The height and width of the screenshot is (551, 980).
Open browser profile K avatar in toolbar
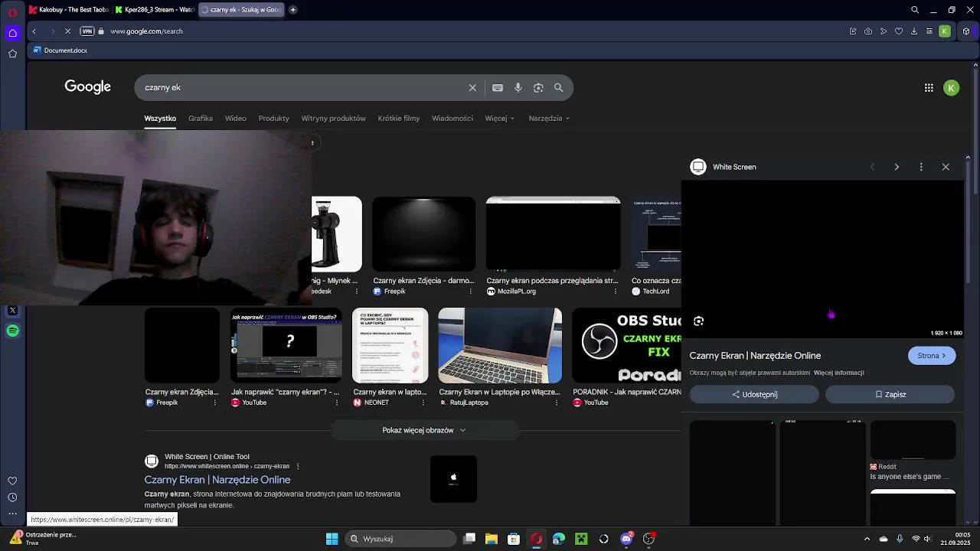pyautogui.click(x=945, y=31)
